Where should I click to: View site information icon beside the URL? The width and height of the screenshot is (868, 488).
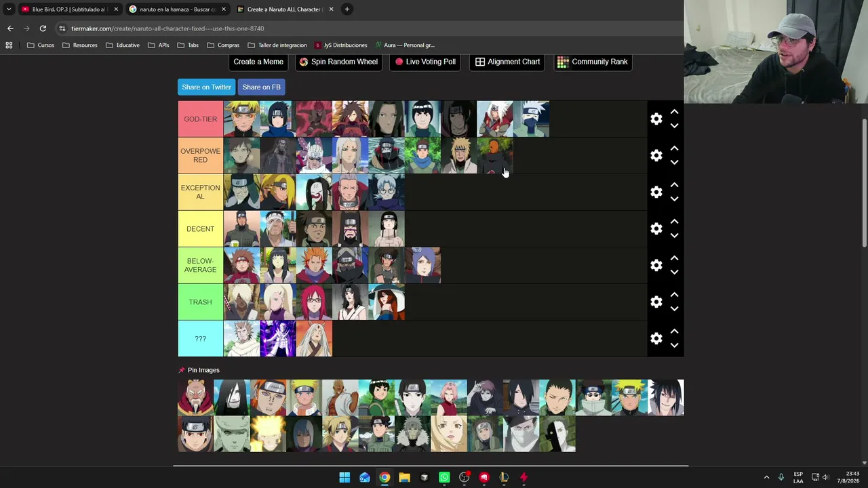[x=62, y=28]
